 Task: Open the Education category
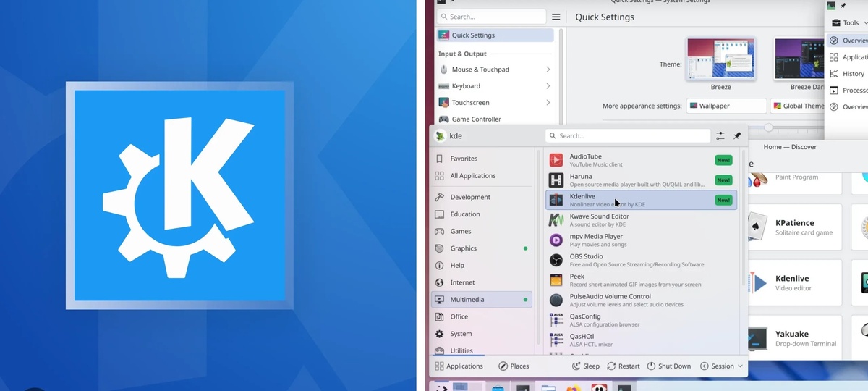[x=482, y=214]
